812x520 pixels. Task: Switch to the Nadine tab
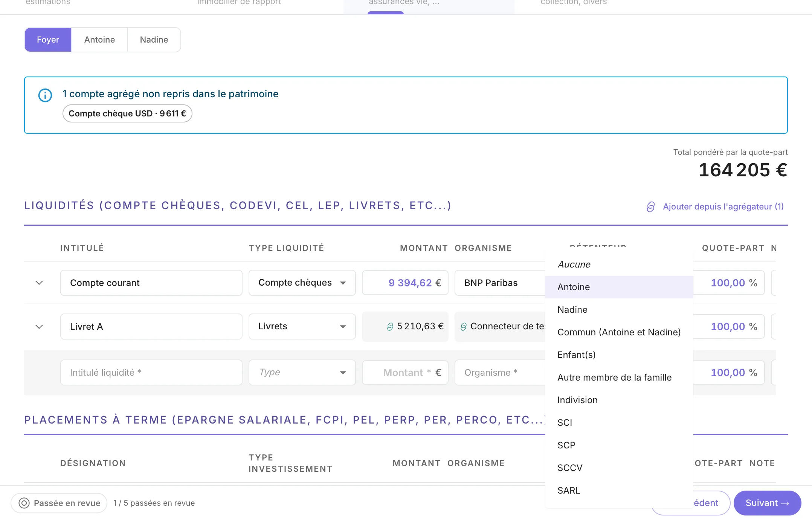[154, 40]
